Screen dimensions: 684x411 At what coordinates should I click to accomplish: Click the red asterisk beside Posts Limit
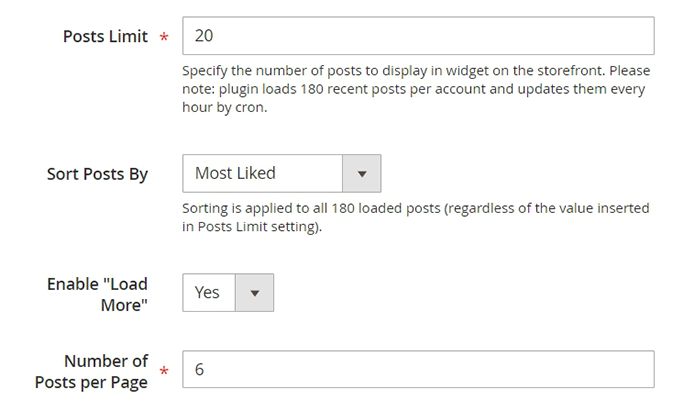pos(163,39)
